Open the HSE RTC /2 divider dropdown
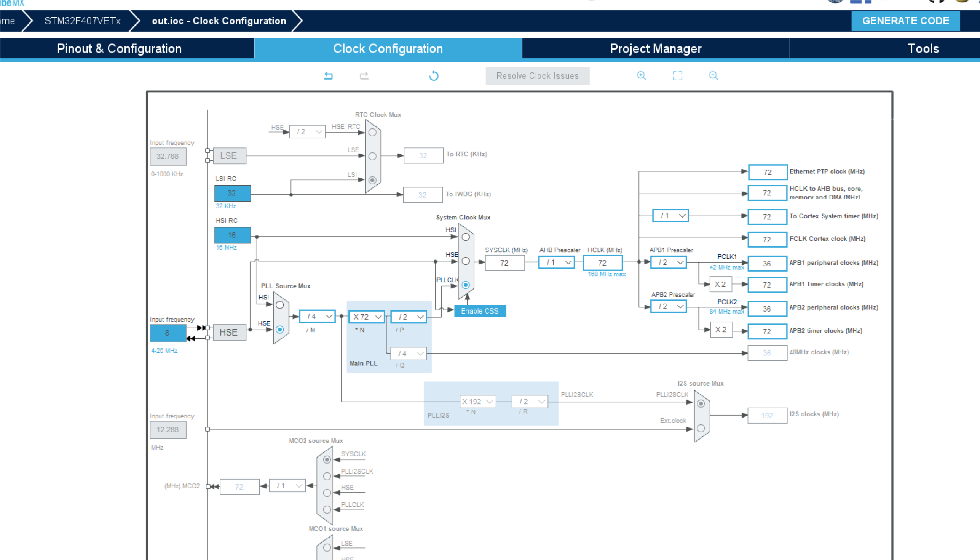 (308, 131)
